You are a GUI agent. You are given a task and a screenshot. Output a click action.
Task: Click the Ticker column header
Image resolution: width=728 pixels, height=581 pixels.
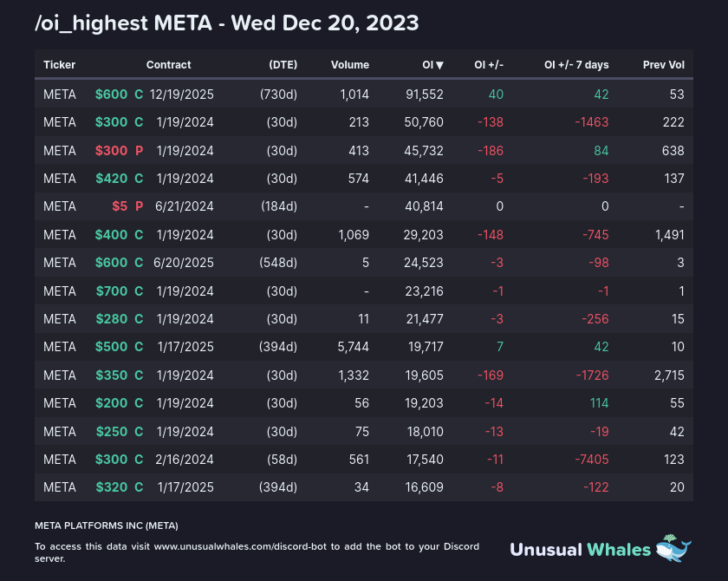(60, 65)
